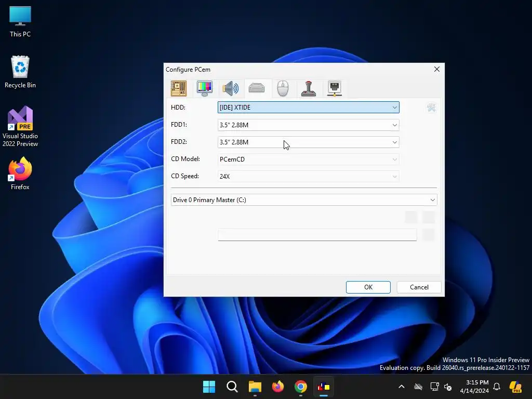Open the mouse settings tab
This screenshot has height=399, width=532.
click(x=283, y=88)
